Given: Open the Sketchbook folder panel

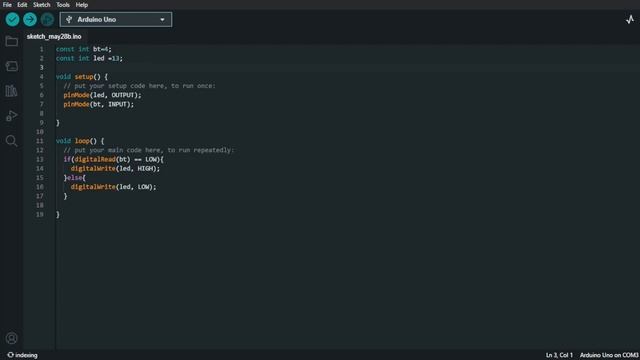Looking at the screenshot, I should click(x=11, y=41).
